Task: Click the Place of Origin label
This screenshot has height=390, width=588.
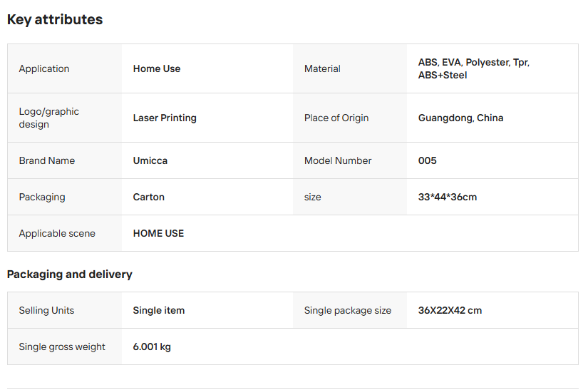Action: point(336,118)
